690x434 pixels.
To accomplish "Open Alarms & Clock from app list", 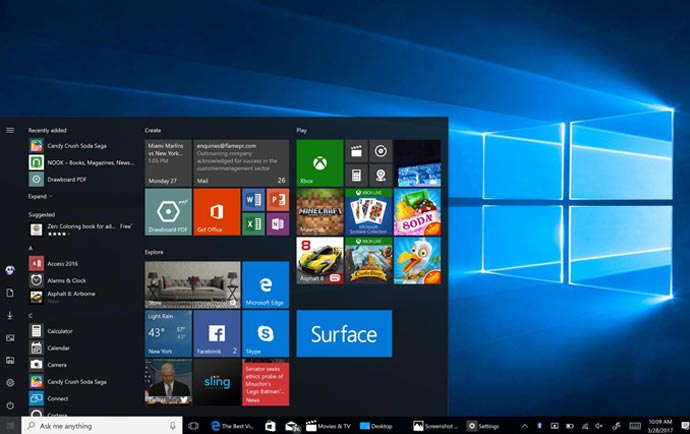I will (x=82, y=280).
